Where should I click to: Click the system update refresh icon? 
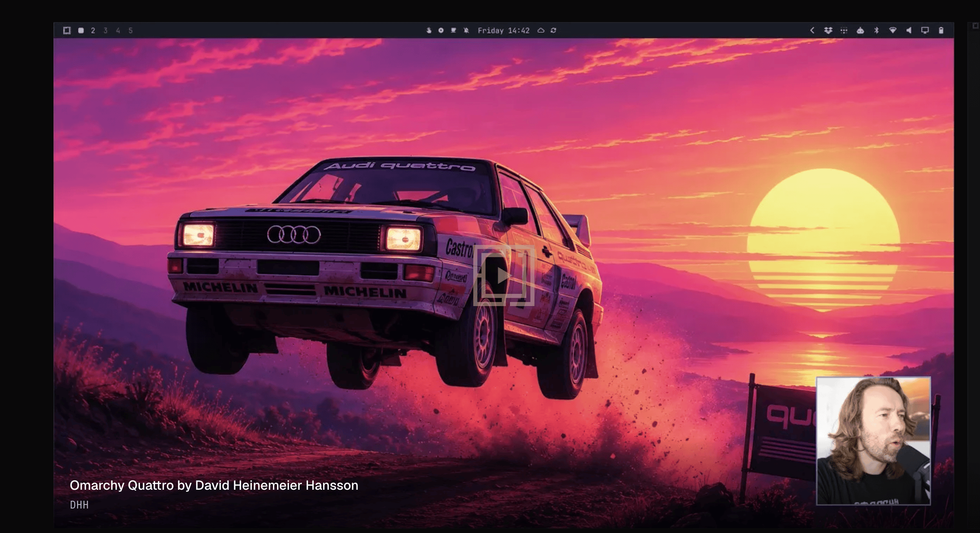coord(553,30)
